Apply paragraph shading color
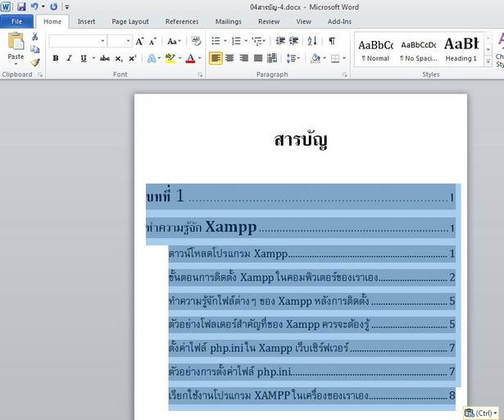Viewport: 504px width, 420px height. pyautogui.click(x=316, y=58)
